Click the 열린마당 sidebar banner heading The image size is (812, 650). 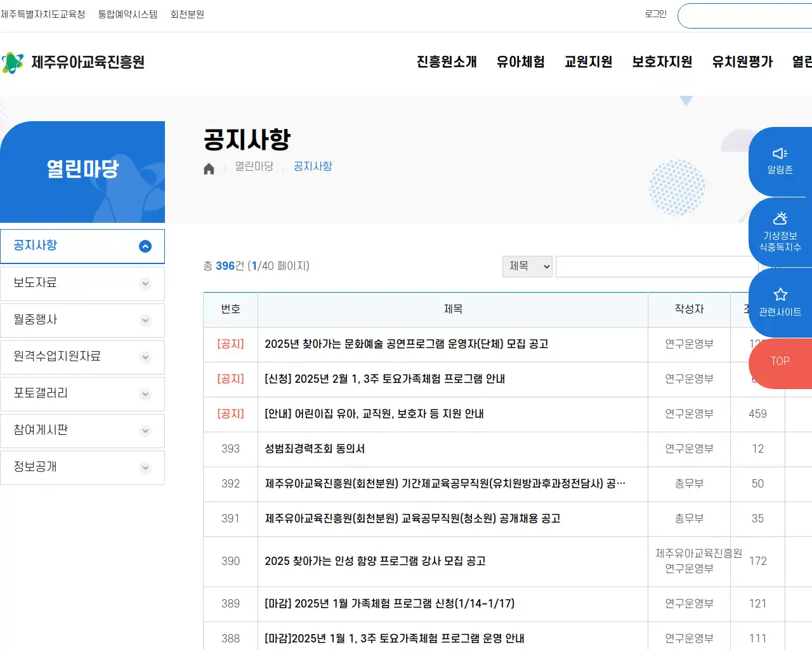click(82, 169)
